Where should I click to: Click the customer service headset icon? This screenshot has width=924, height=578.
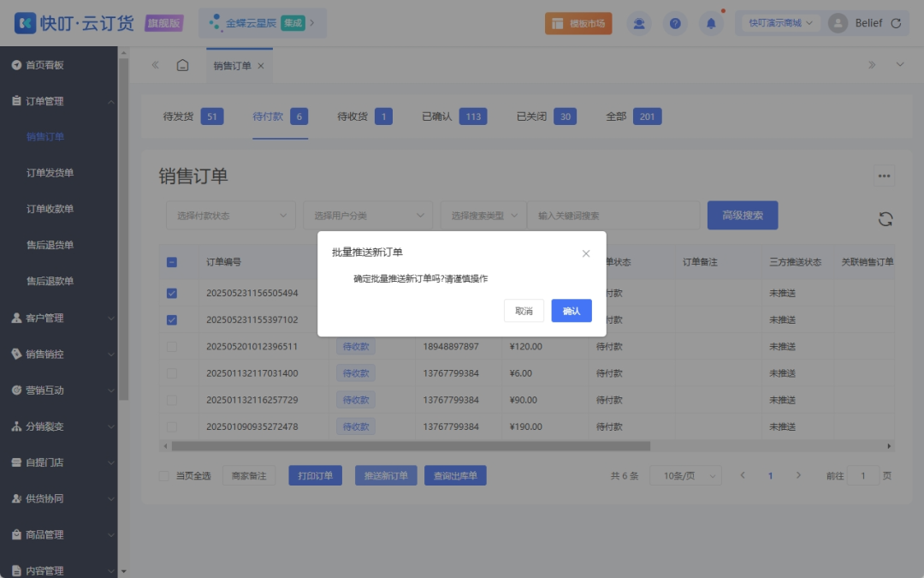(x=639, y=24)
